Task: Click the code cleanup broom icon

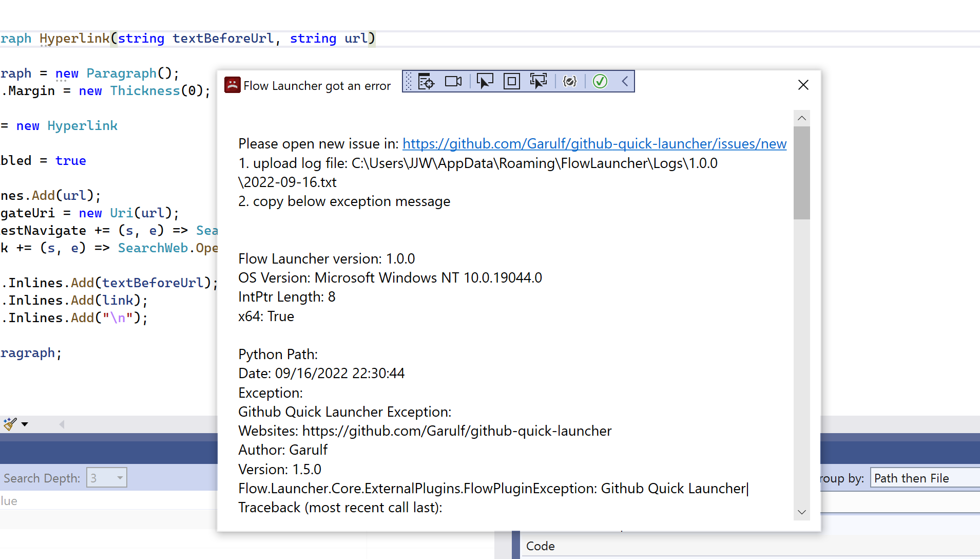Action: coord(10,424)
